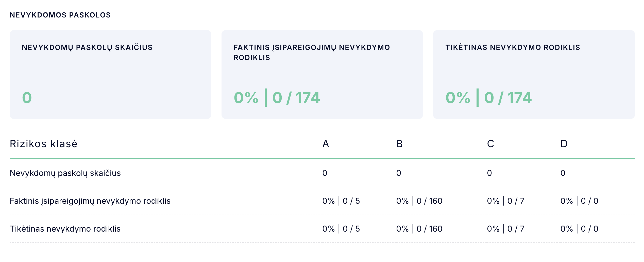Select risk class A column header
The width and height of the screenshot is (644, 262).
tap(326, 144)
